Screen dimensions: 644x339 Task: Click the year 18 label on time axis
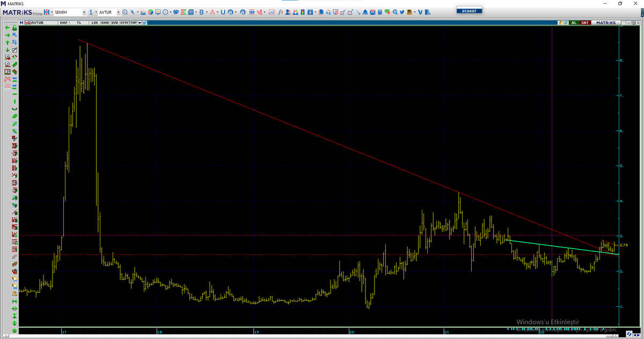[x=159, y=331]
